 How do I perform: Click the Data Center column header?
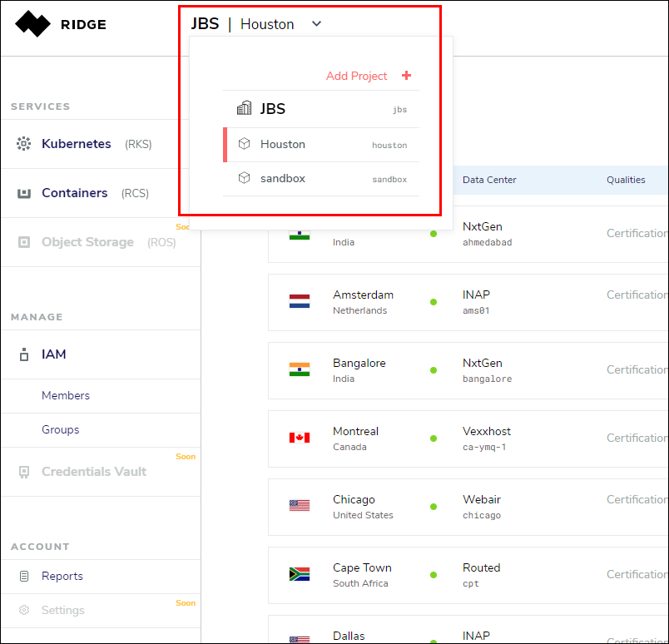pos(489,180)
